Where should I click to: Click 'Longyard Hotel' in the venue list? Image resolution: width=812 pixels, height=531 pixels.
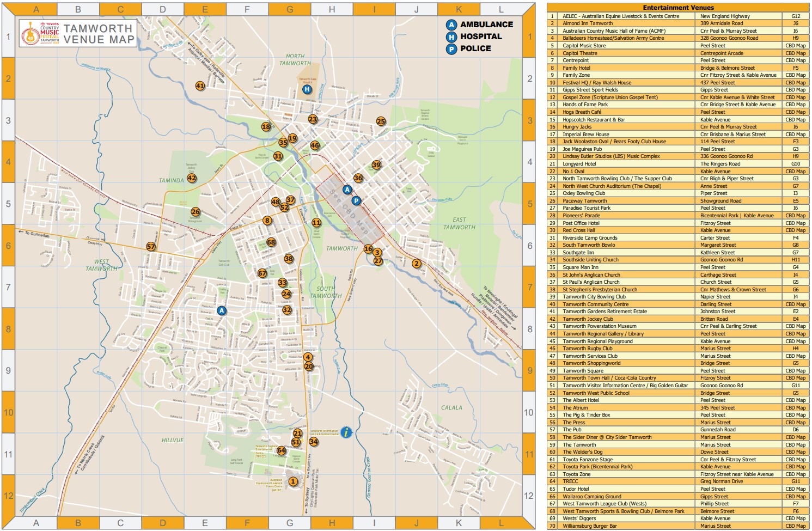pyautogui.click(x=579, y=164)
